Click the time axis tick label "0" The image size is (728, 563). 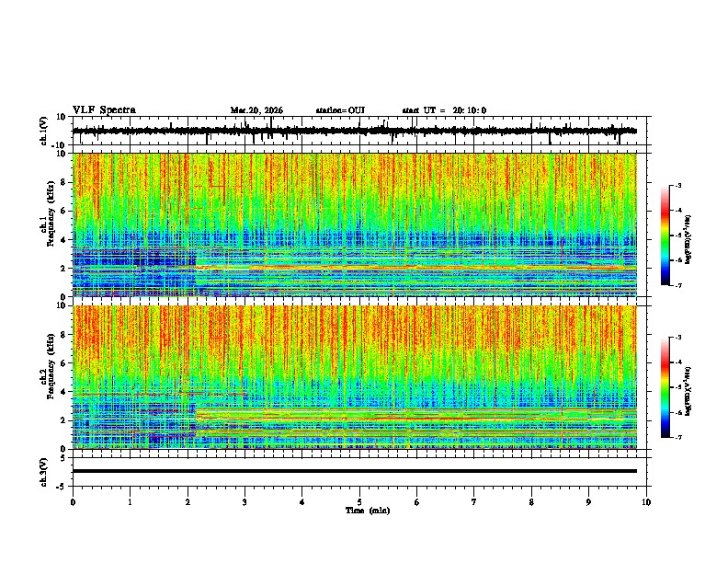click(x=73, y=502)
